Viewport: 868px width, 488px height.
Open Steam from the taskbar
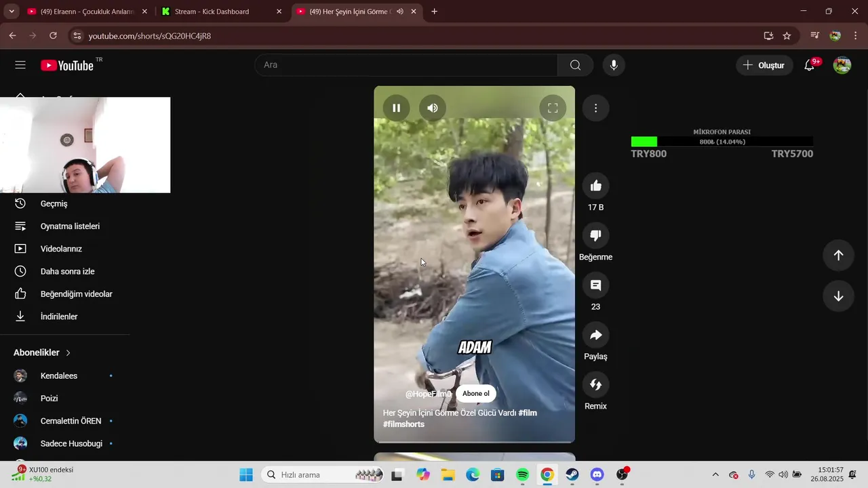pyautogui.click(x=572, y=474)
